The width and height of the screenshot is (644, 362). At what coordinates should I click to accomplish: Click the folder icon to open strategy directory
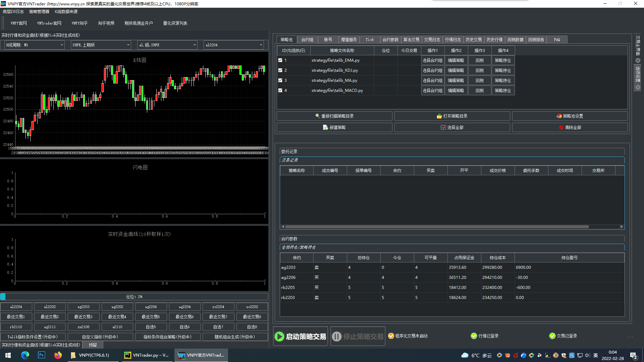pyautogui.click(x=439, y=116)
